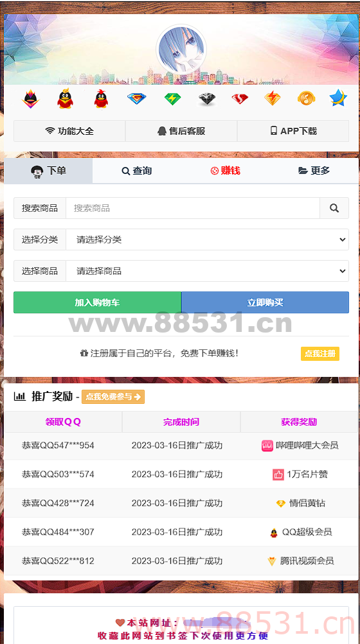Open 售后客服 customer service
Viewport: 360px width, 644px height.
[181, 131]
